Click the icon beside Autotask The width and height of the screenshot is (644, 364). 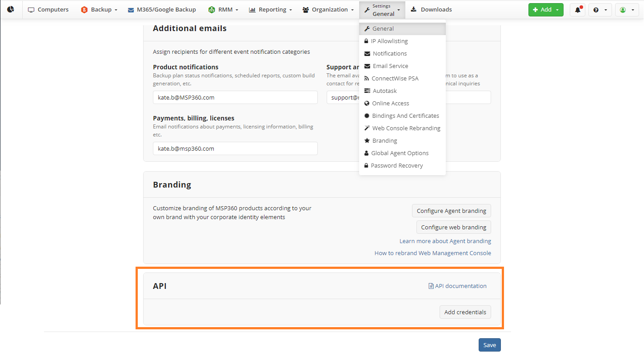click(367, 91)
